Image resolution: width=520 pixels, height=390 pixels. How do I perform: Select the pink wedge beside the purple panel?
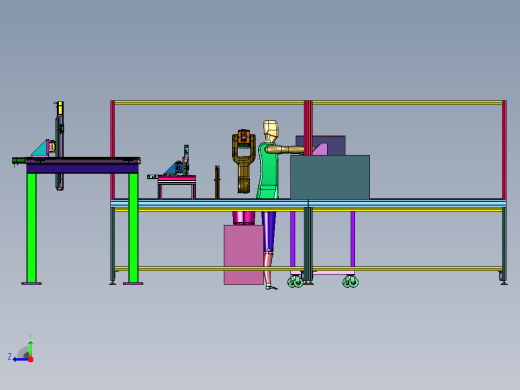320,149
